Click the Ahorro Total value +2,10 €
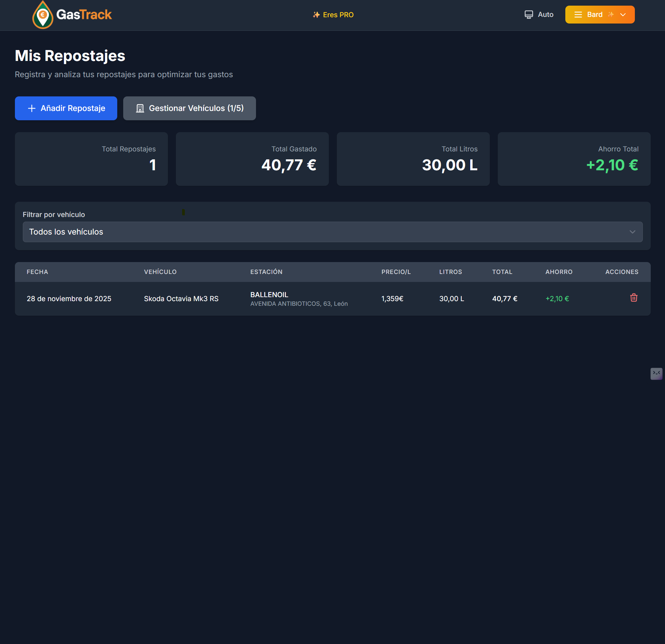The width and height of the screenshot is (665, 644). [x=612, y=165]
